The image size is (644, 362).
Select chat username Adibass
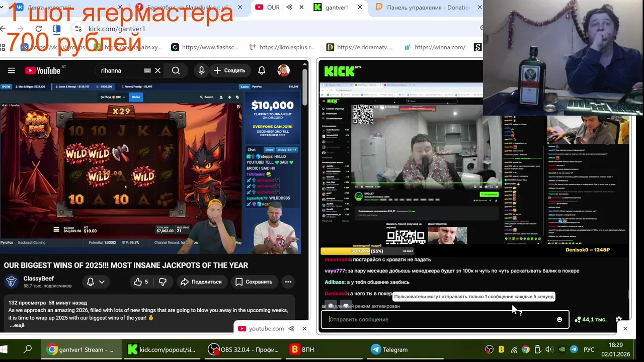tap(335, 282)
